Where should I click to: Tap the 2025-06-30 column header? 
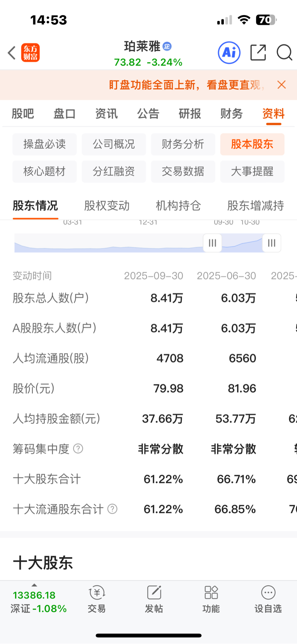click(226, 276)
